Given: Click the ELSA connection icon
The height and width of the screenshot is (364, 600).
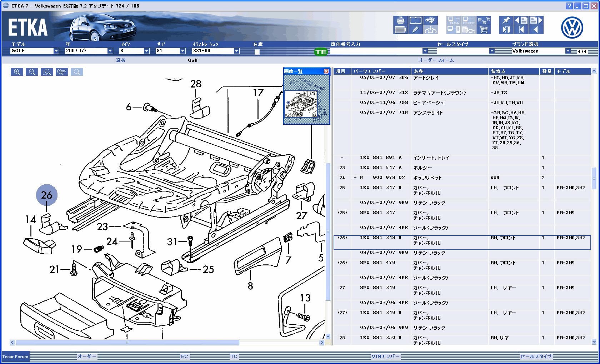Looking at the screenshot, I should pos(454,20).
